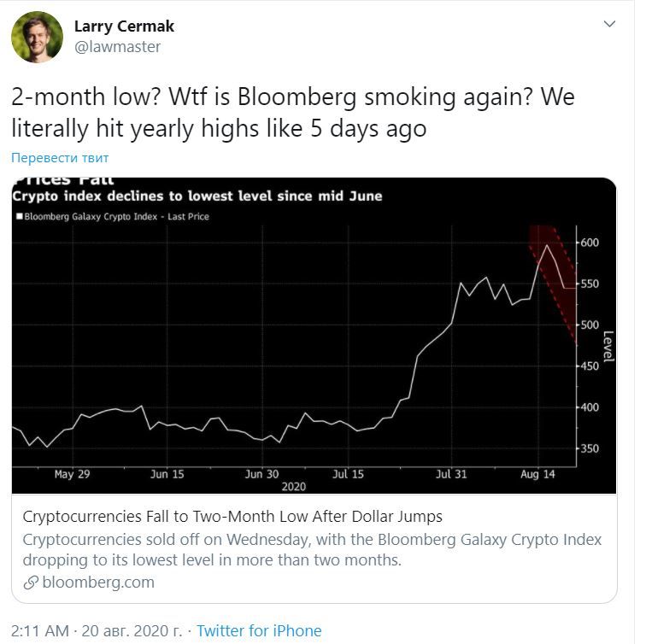The width and height of the screenshot is (646, 644).
Task: Click the vertical "Level" axis label
Action: [x=608, y=346]
